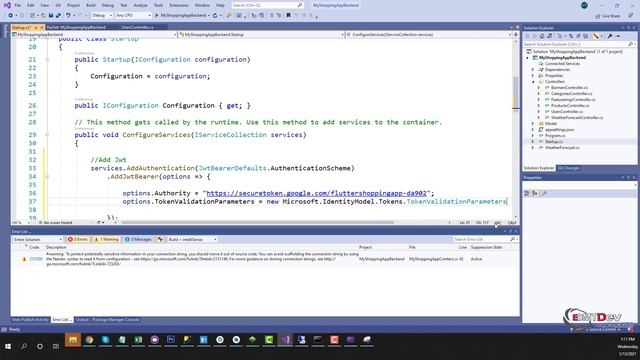This screenshot has width=640, height=360.
Task: Open the Entire Solution scope dropdown
Action: tap(37, 240)
